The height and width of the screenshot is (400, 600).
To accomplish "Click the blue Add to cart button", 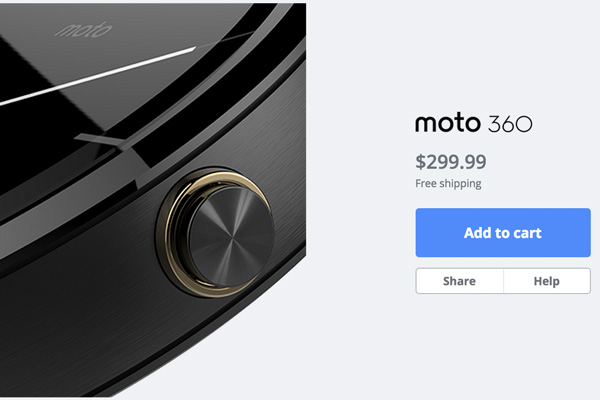I will click(503, 232).
